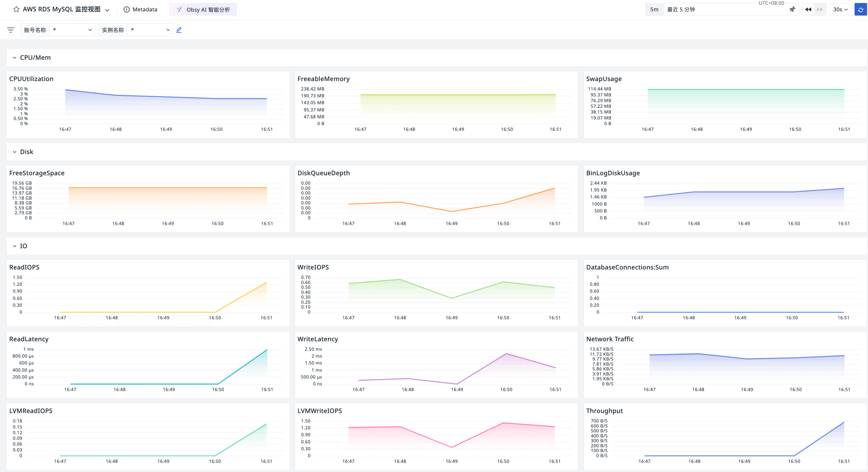Screen dimensions: 868x472
Task: Star the AWS RDS MySQL dashboard
Action: point(16,10)
